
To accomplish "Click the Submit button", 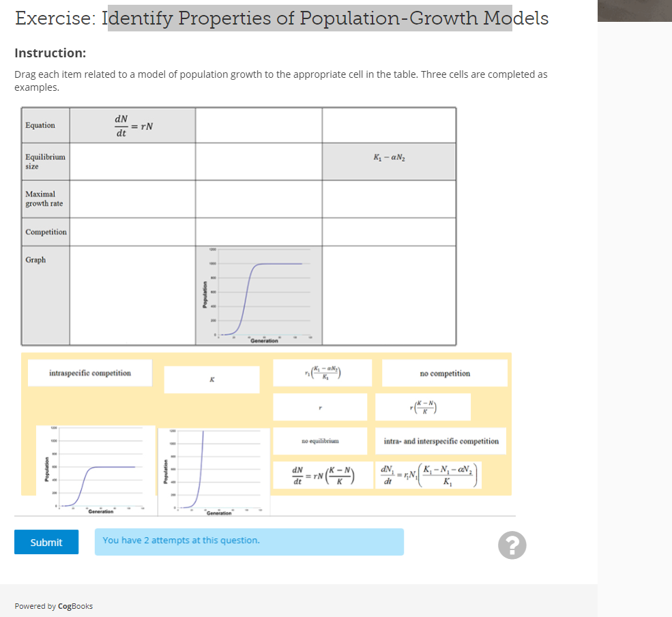I will 46,542.
